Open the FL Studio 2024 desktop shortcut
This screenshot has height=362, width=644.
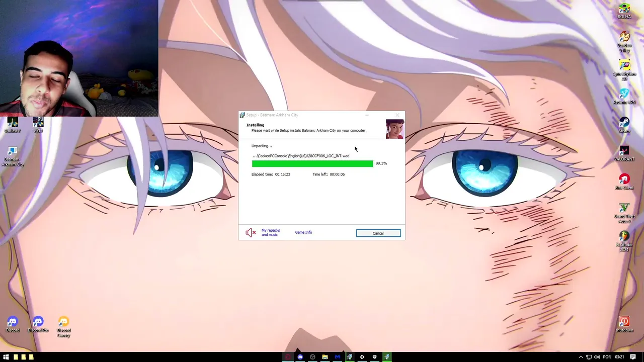[x=624, y=242]
